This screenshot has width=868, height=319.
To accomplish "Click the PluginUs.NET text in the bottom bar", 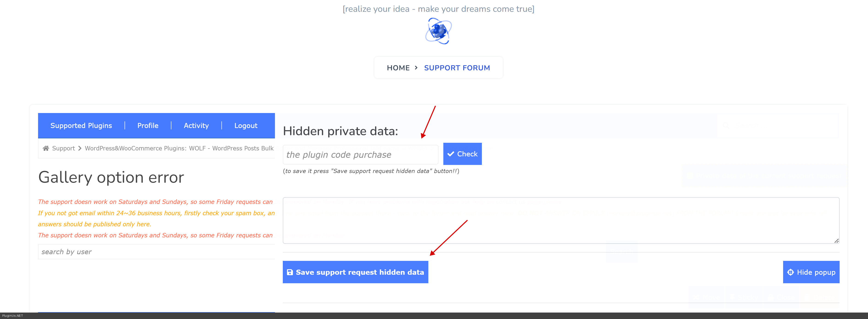I will point(12,316).
